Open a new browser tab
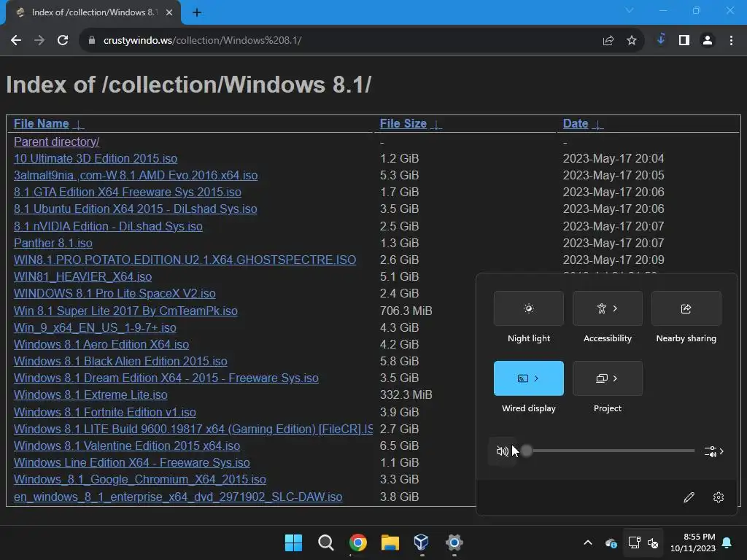The width and height of the screenshot is (747, 560). click(197, 13)
